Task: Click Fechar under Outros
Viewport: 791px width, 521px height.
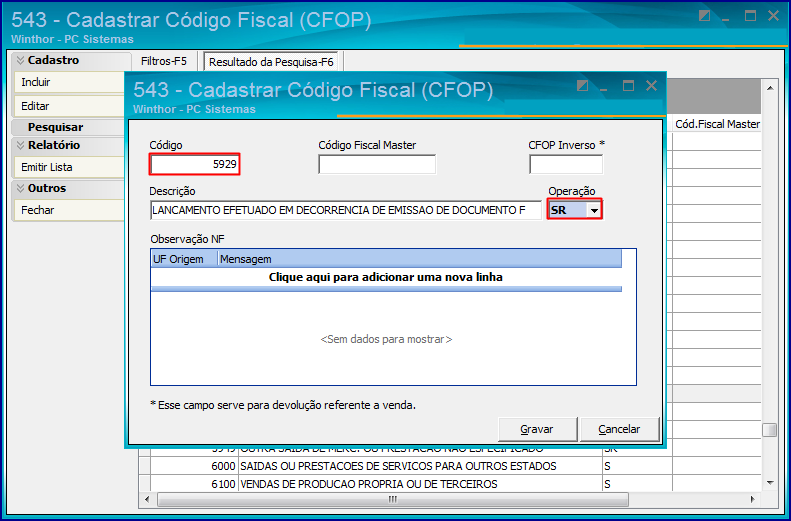Action: pyautogui.click(x=69, y=210)
